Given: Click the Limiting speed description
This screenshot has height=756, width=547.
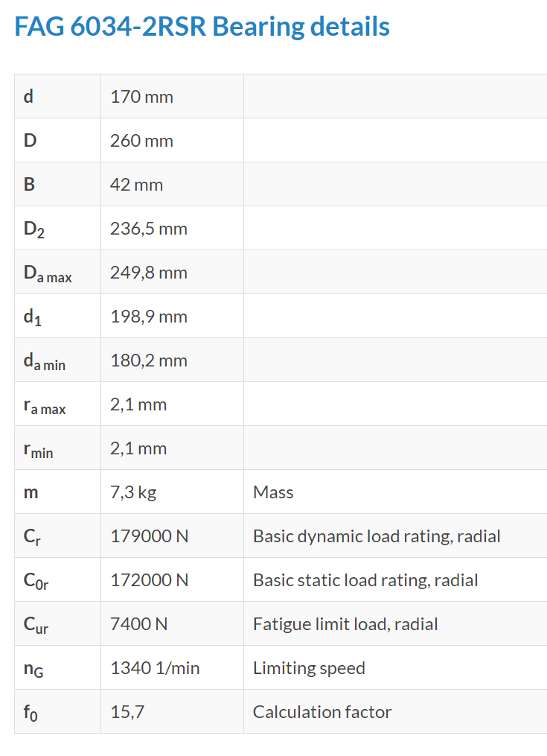Looking at the screenshot, I should (309, 668).
